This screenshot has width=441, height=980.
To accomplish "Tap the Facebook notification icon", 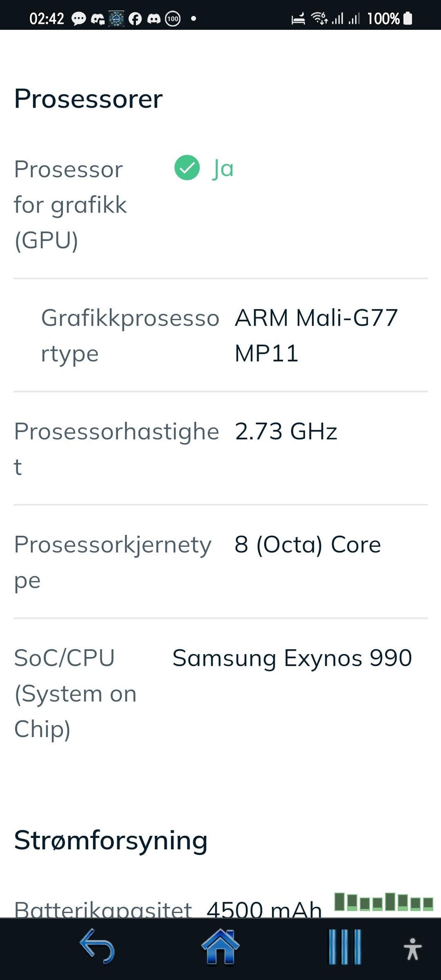I will pos(135,19).
